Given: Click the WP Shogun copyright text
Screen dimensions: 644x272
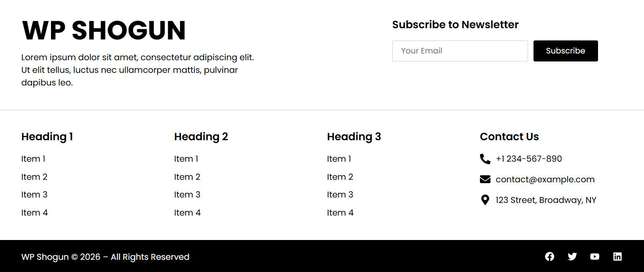Looking at the screenshot, I should 105,257.
